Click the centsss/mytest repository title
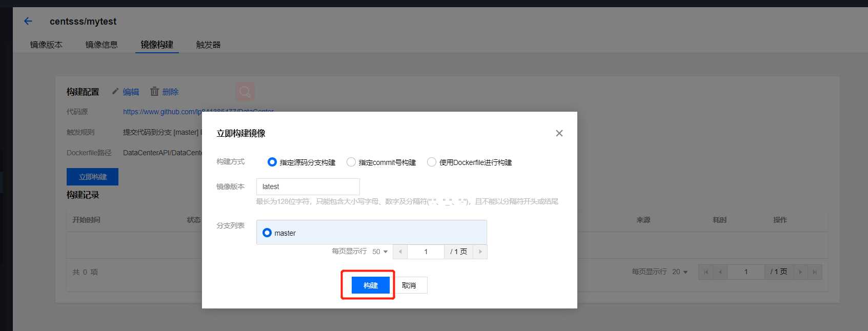The width and height of the screenshot is (868, 331). coord(83,22)
